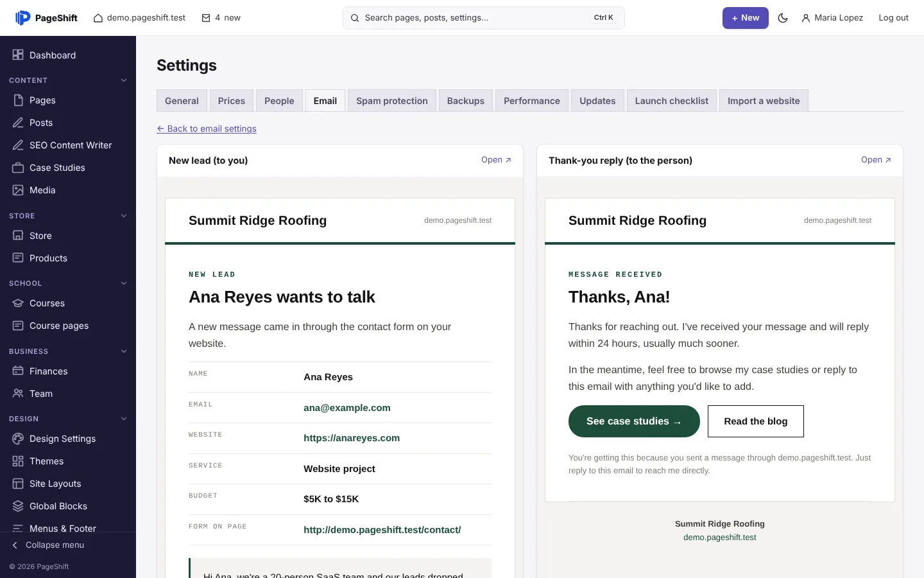Click the Courses graduation cap icon
Screen dimensions: 924x578
click(18, 303)
